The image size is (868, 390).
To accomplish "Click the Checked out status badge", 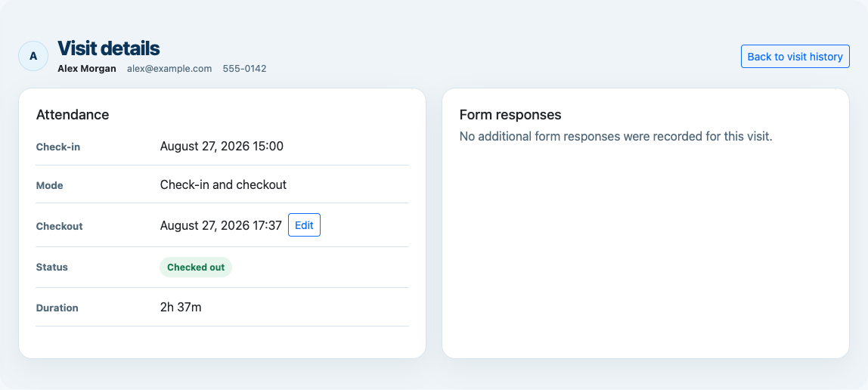I will click(x=196, y=268).
